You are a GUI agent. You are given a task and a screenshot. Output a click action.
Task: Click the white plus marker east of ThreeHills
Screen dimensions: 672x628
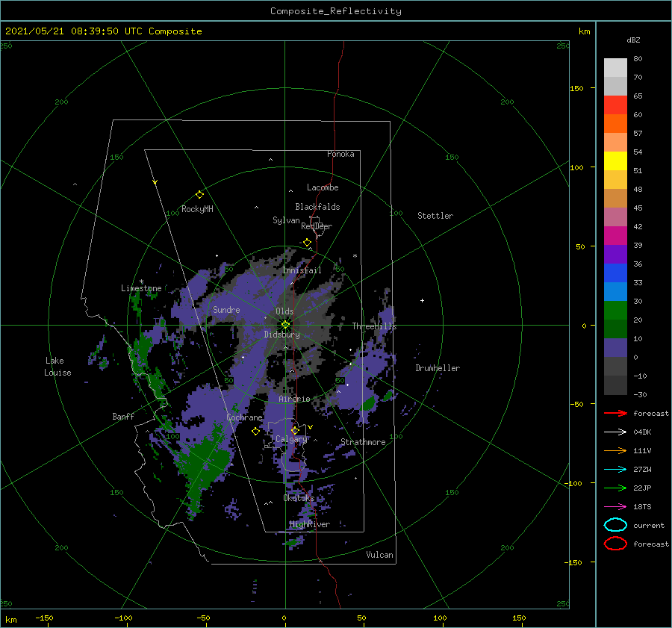(x=422, y=300)
